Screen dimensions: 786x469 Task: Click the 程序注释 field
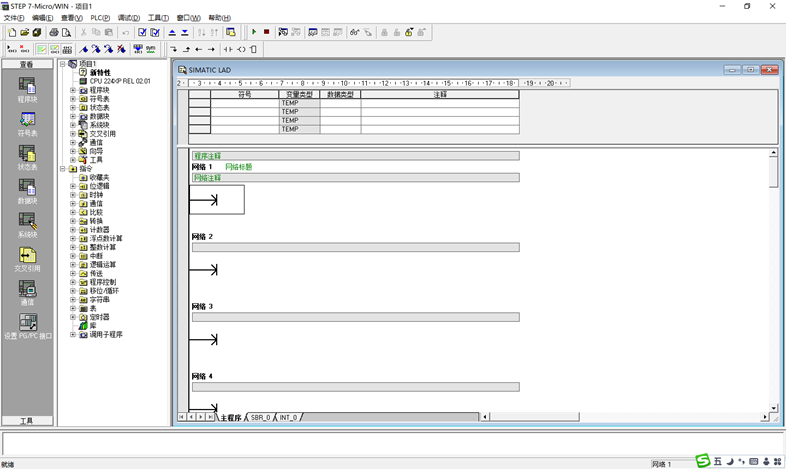coord(356,156)
